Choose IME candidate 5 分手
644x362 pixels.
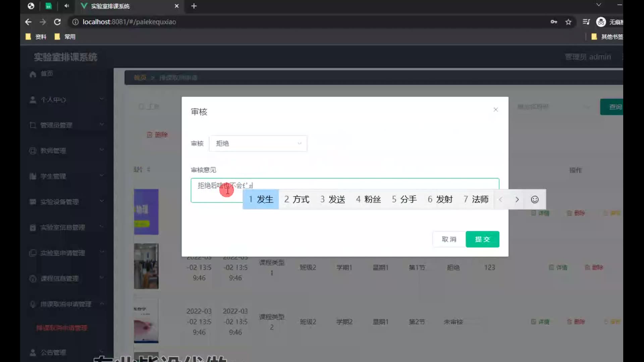[405, 199]
